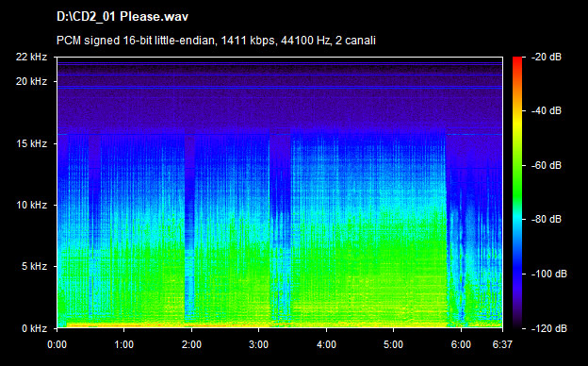Viewport: 588px width, 366px height.
Task: Select the 6:37 end time marker
Action: coord(502,344)
